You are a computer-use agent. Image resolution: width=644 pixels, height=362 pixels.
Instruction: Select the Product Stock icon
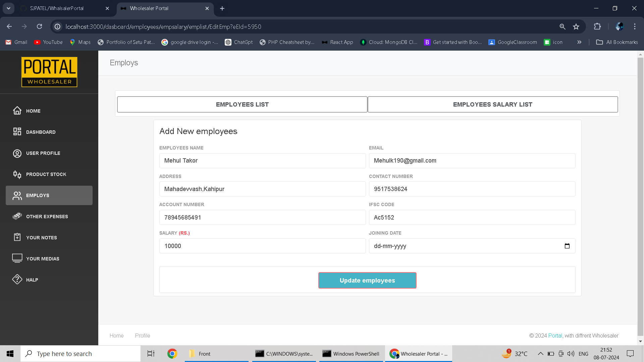[x=17, y=174]
